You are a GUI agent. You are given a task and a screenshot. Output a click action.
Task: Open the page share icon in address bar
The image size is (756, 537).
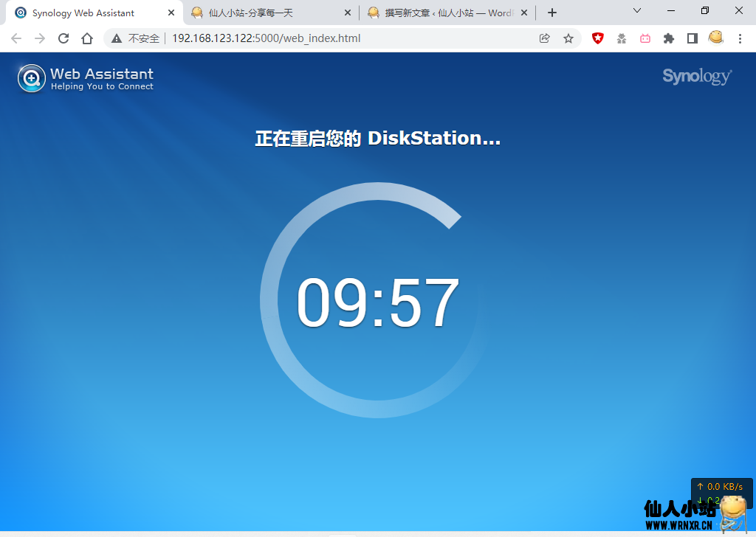click(544, 38)
